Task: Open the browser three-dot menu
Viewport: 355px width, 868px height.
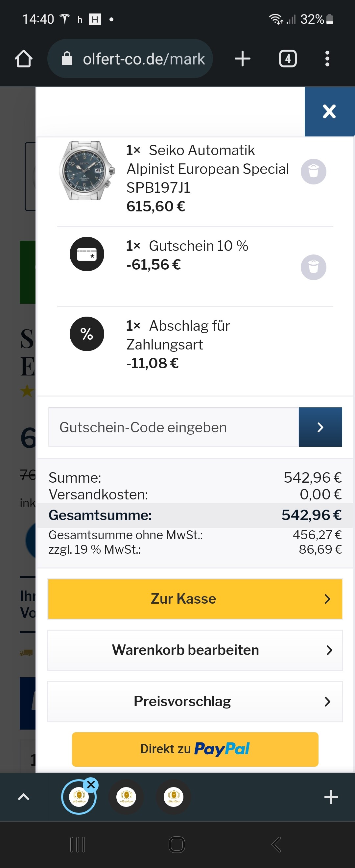Action: (x=327, y=59)
